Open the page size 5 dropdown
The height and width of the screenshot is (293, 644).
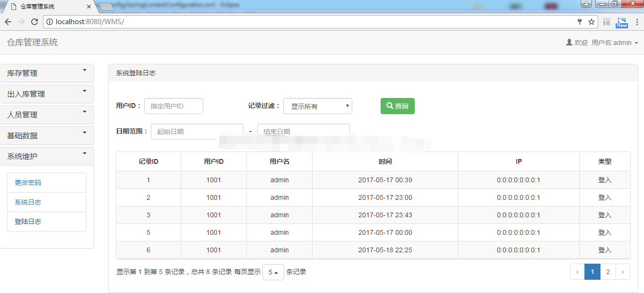(273, 272)
